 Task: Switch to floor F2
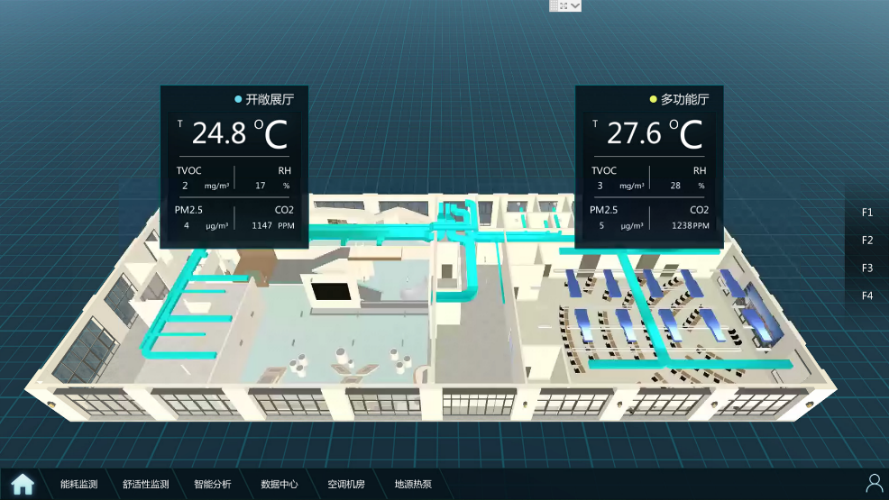click(867, 240)
